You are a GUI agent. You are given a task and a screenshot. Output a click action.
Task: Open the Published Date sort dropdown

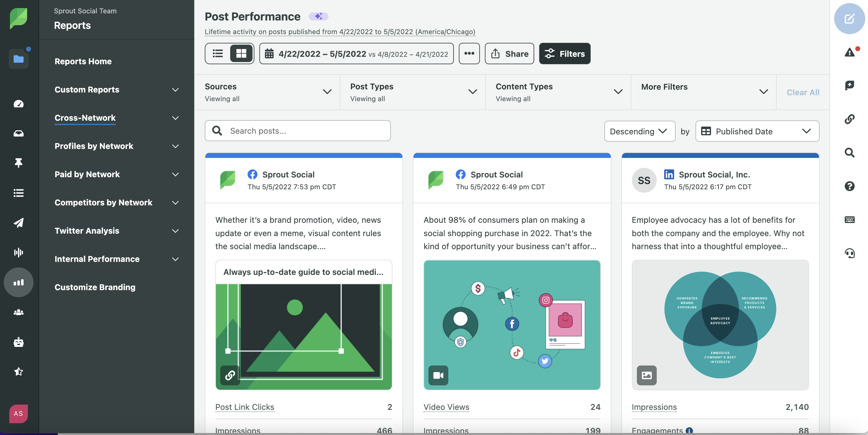[x=757, y=131]
